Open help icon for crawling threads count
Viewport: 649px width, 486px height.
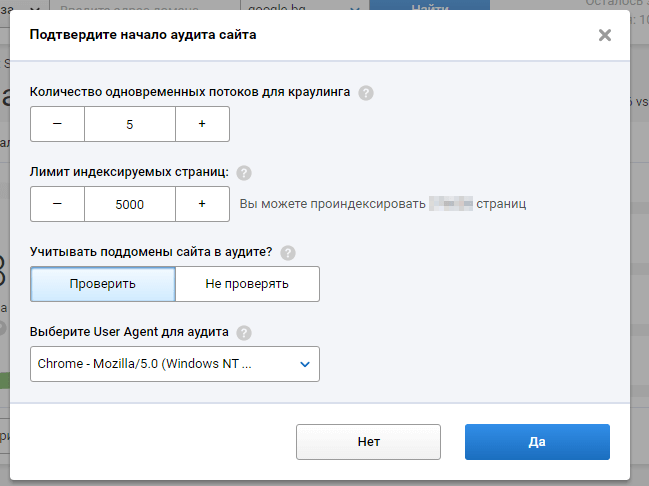tap(366, 93)
